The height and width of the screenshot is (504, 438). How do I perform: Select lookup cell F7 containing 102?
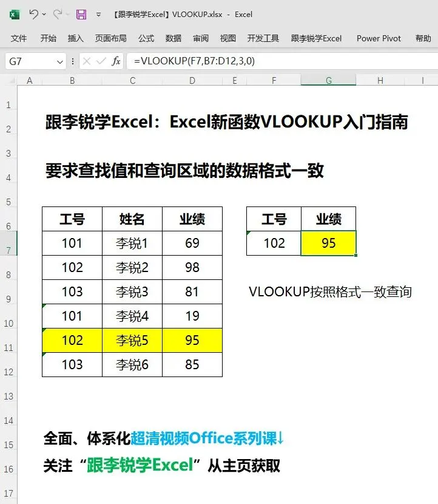(x=274, y=243)
